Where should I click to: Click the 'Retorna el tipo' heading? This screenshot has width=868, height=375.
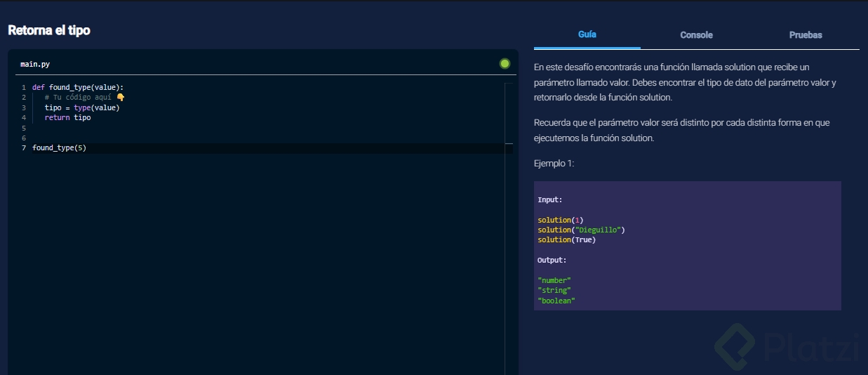pyautogui.click(x=49, y=30)
